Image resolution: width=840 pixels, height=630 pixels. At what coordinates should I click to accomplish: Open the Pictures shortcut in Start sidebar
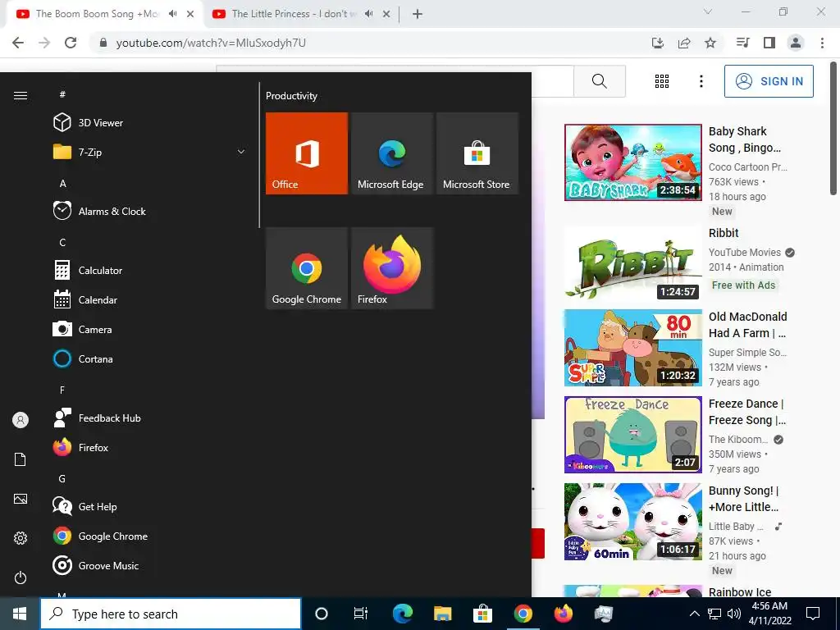(x=21, y=499)
